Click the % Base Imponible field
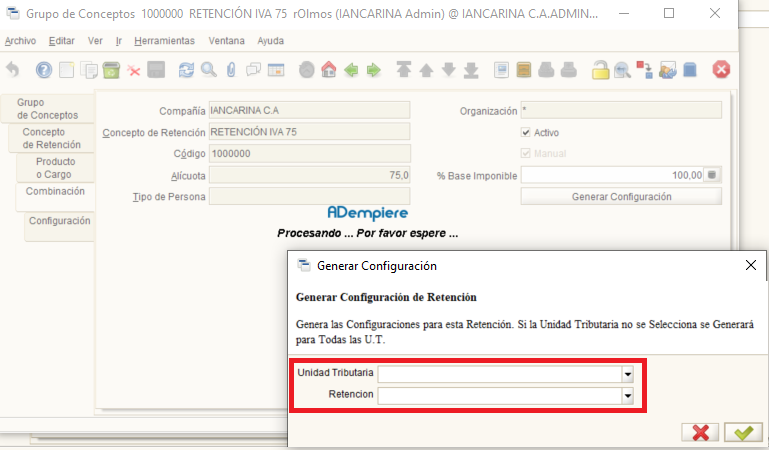Viewport: 769px width, 450px height. click(612, 175)
